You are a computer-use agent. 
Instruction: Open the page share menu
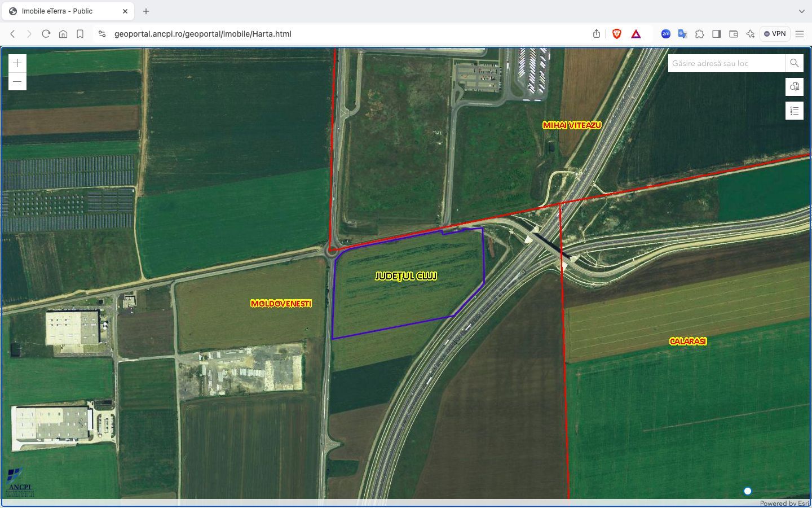coord(596,34)
